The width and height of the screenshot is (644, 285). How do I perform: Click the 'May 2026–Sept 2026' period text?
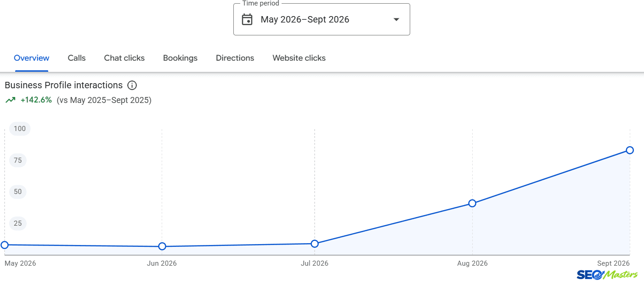pyautogui.click(x=305, y=19)
